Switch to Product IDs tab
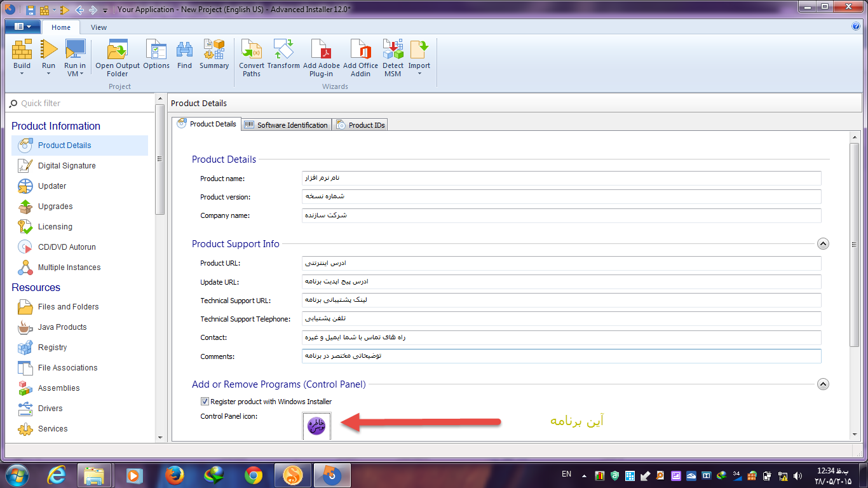 click(360, 125)
